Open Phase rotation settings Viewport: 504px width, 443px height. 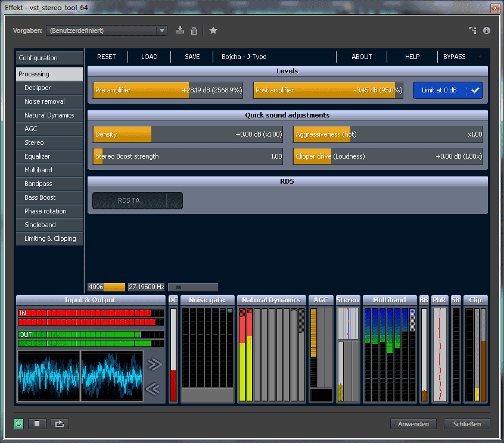49,211
